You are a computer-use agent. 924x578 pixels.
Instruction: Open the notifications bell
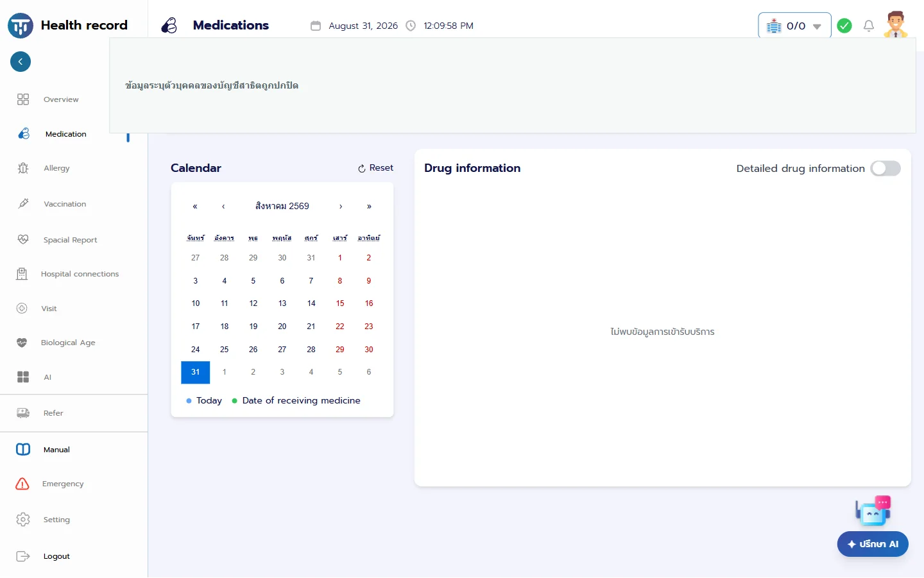click(x=869, y=26)
